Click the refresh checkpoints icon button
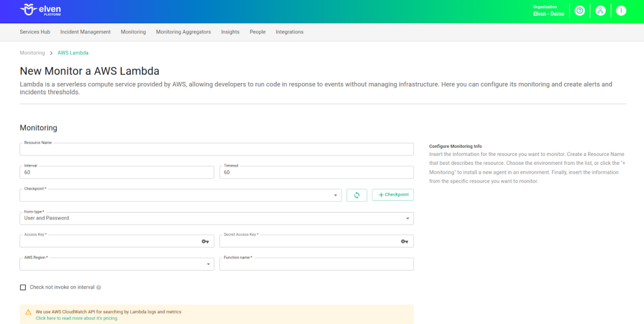The width and height of the screenshot is (644, 324). (357, 195)
